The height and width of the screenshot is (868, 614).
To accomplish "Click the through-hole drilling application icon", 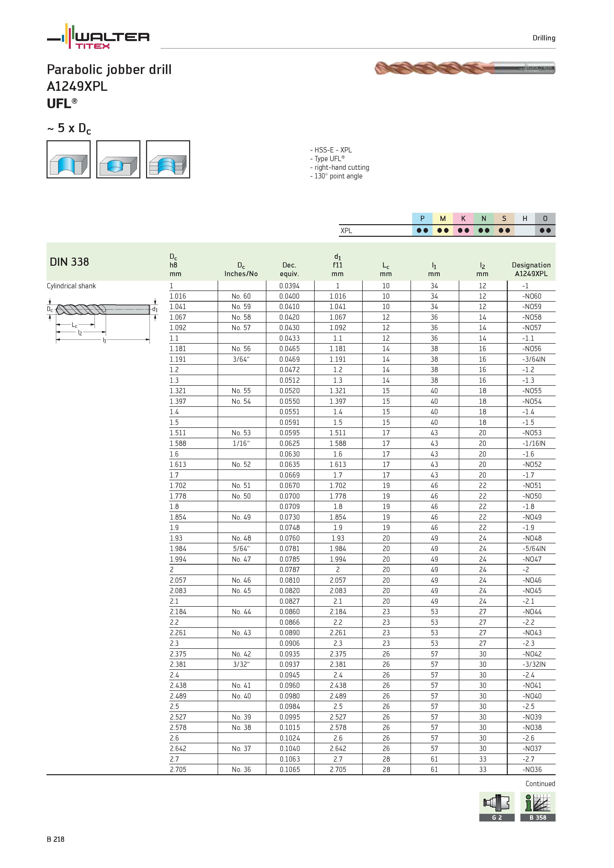I will coord(69,159).
